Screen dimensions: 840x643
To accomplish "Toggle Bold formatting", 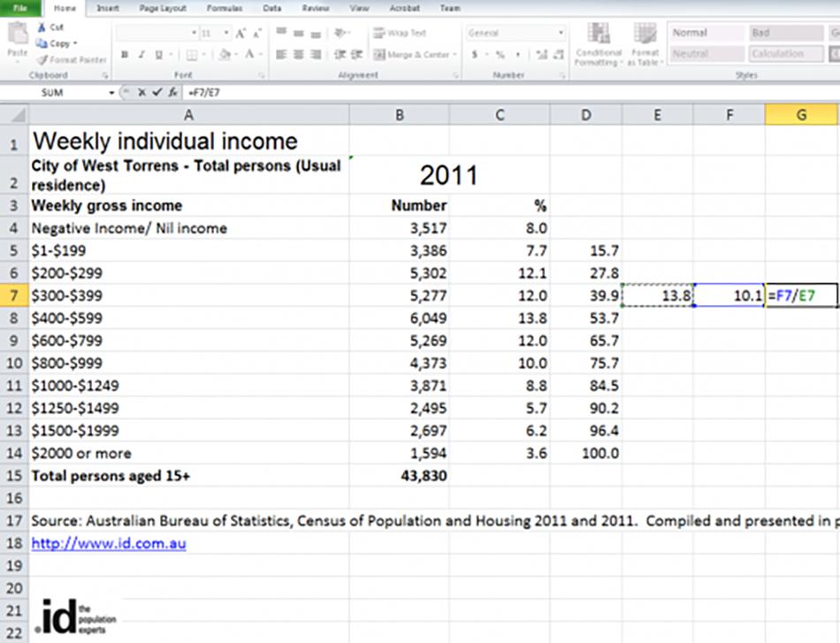I will pyautogui.click(x=125, y=55).
